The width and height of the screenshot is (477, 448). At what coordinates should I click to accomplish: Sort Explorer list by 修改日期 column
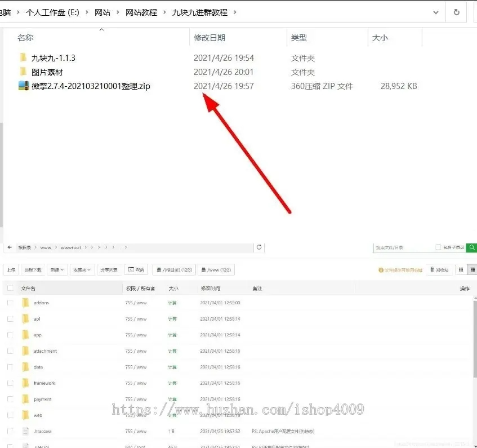[209, 38]
